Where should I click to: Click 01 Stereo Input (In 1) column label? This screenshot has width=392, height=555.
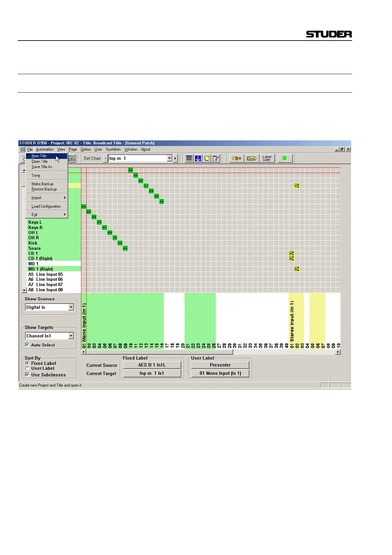tap(292, 325)
